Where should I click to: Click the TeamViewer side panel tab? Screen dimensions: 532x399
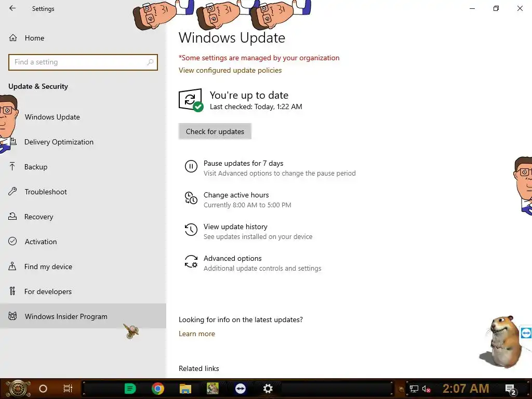(526, 333)
